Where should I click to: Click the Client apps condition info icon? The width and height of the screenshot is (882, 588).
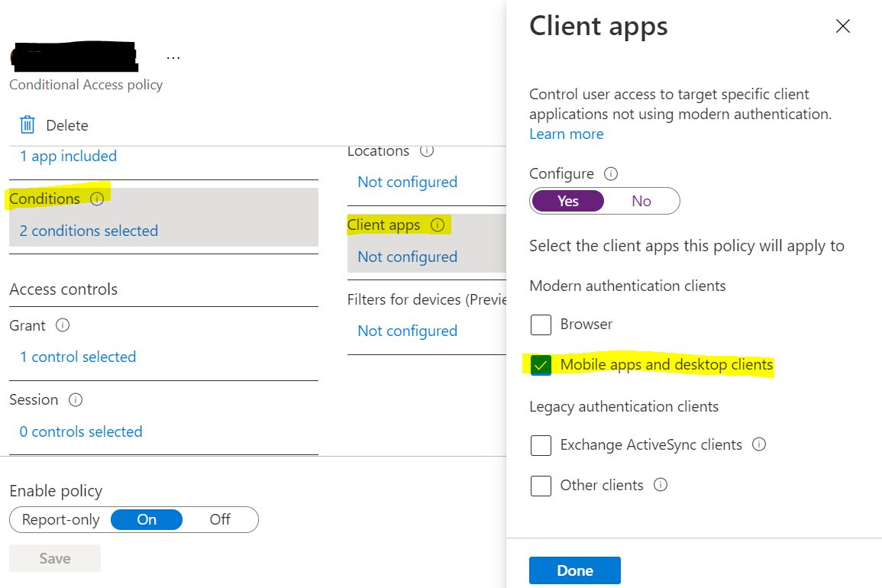click(438, 225)
